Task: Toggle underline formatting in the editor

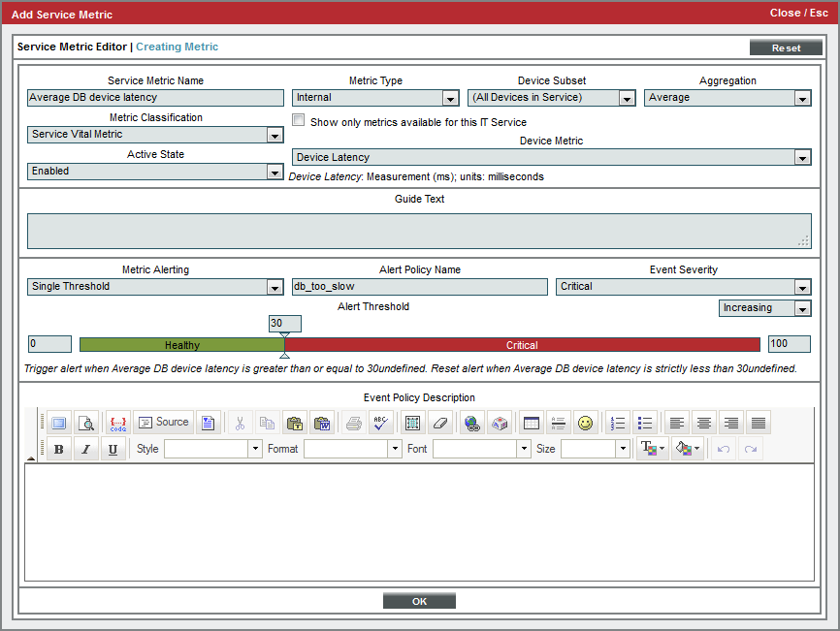Action: pos(112,448)
